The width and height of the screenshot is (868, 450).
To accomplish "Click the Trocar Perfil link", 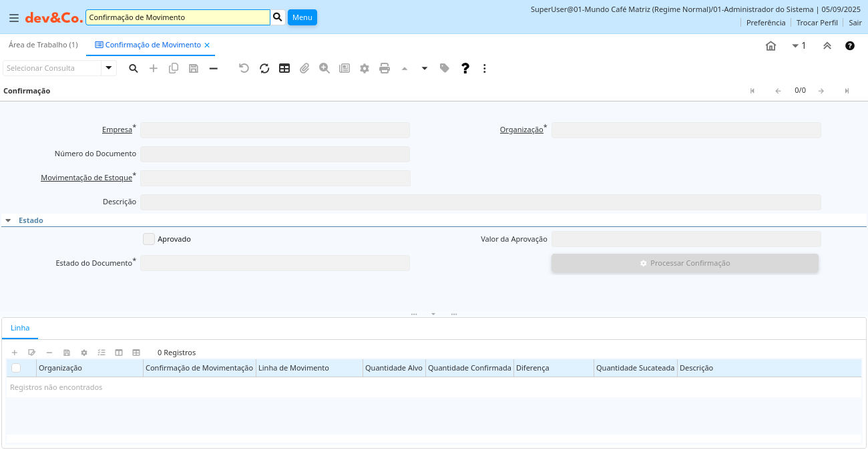I will point(817,23).
